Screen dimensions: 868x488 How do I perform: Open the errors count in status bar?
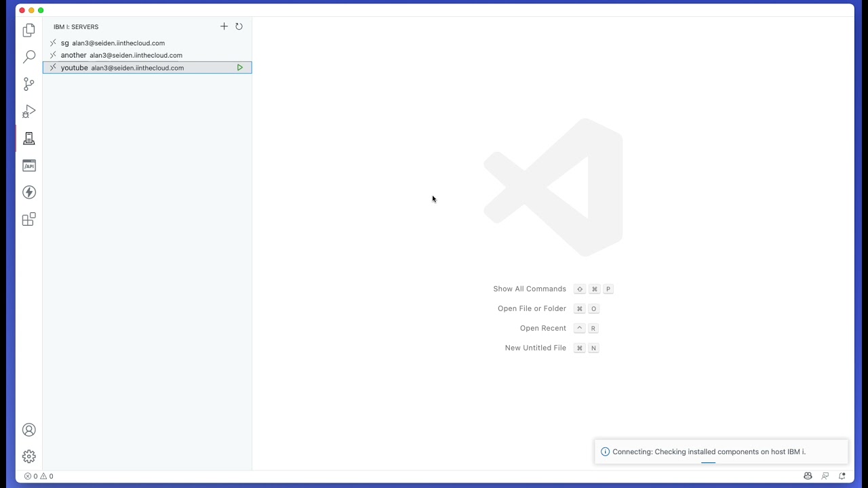point(31,476)
